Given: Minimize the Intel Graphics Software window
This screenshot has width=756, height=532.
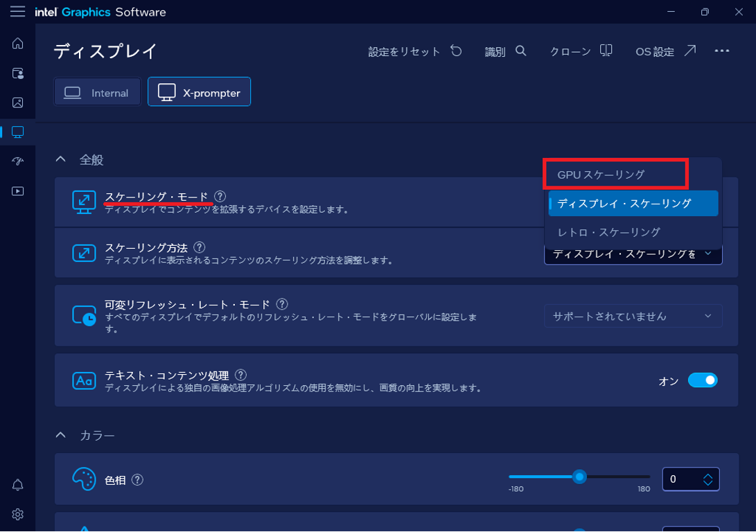Looking at the screenshot, I should tap(671, 12).
